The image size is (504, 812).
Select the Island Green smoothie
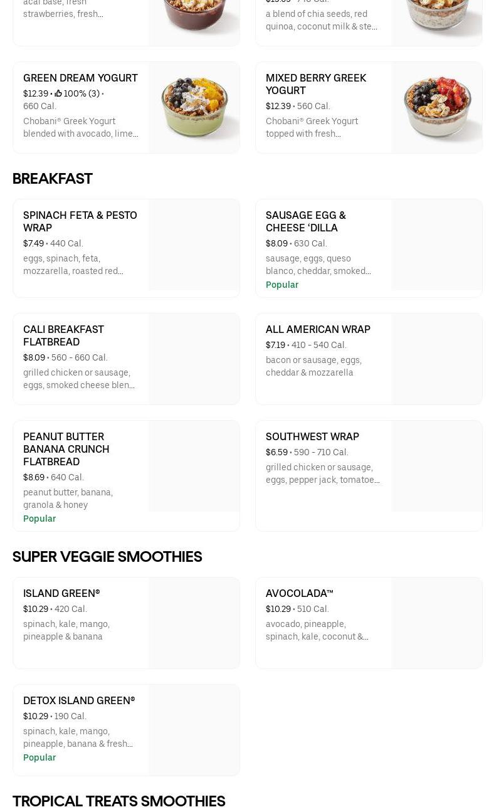pyautogui.click(x=61, y=593)
